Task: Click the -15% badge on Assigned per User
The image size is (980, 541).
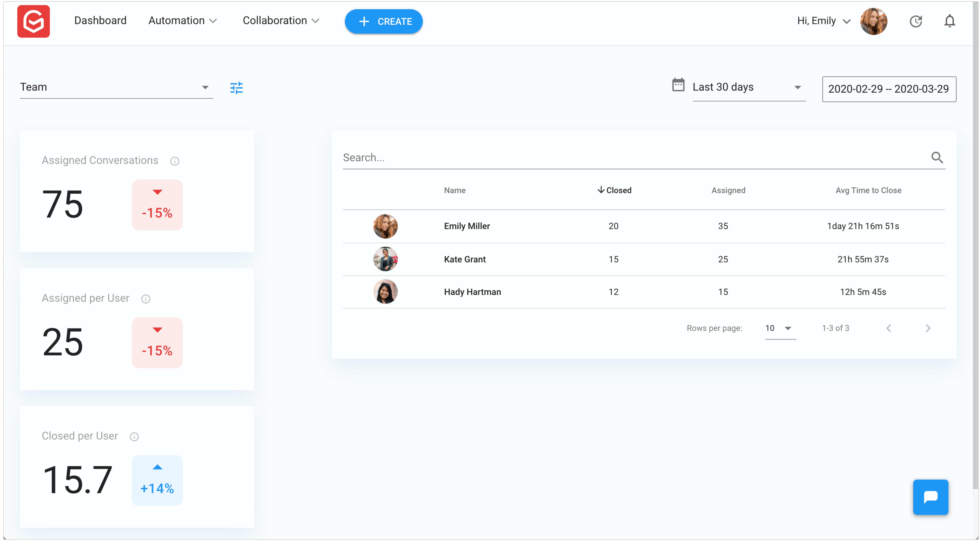Action: point(157,343)
